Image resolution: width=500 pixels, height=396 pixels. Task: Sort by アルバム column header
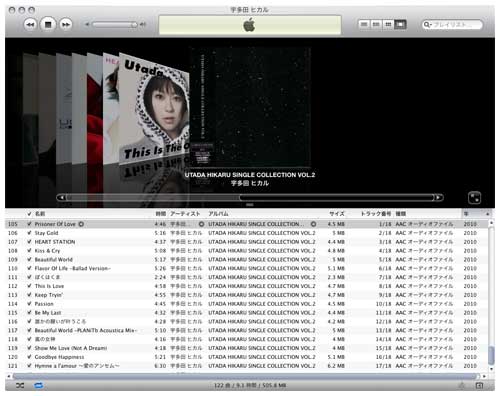point(218,214)
